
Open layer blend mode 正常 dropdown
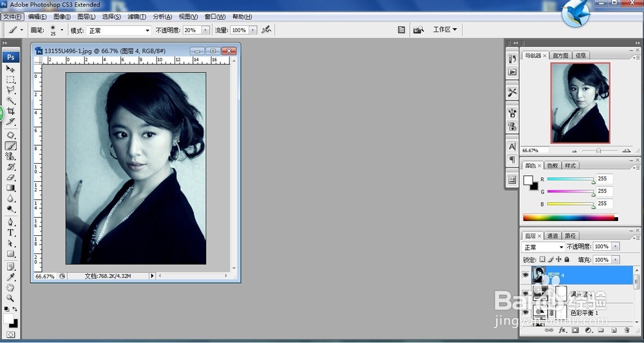pos(543,247)
